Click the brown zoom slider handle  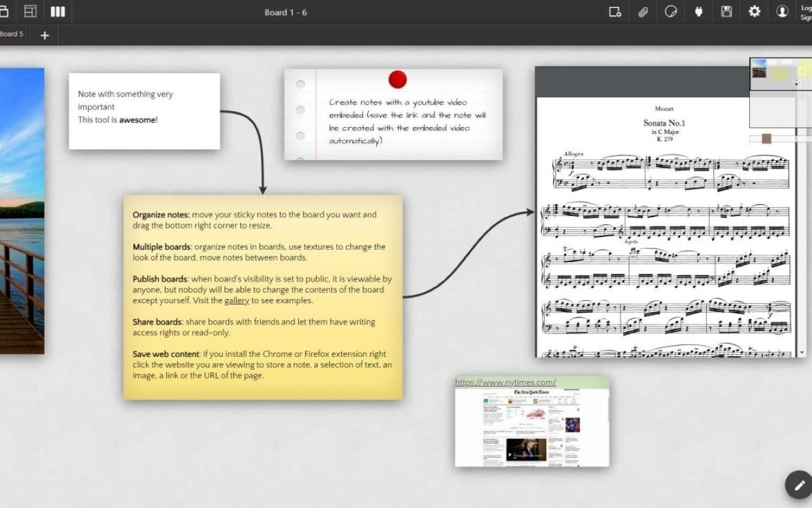(x=766, y=138)
